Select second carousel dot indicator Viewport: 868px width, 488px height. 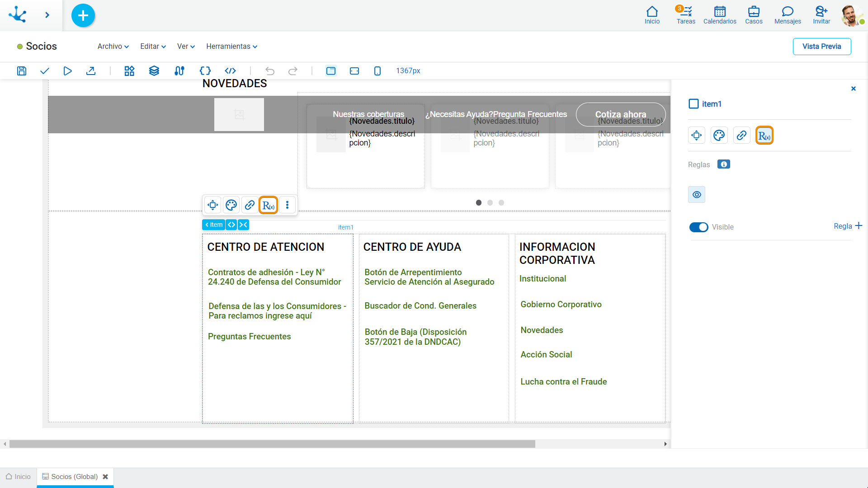pos(490,203)
